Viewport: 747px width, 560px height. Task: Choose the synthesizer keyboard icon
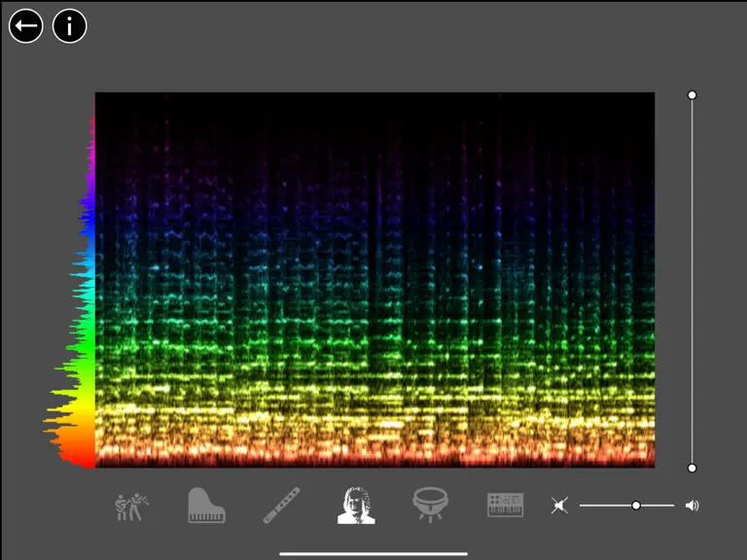pyautogui.click(x=506, y=506)
